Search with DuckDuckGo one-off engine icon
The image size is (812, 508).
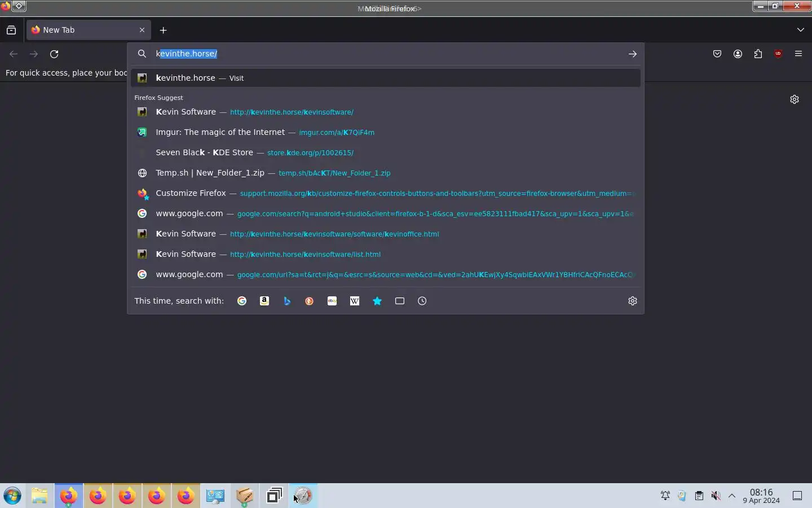click(310, 301)
